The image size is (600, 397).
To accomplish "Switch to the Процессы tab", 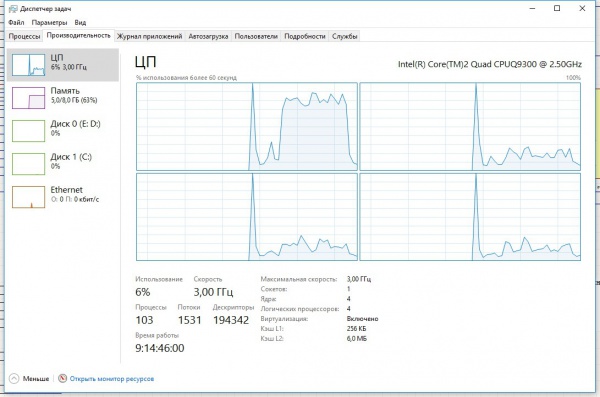I will point(24,36).
